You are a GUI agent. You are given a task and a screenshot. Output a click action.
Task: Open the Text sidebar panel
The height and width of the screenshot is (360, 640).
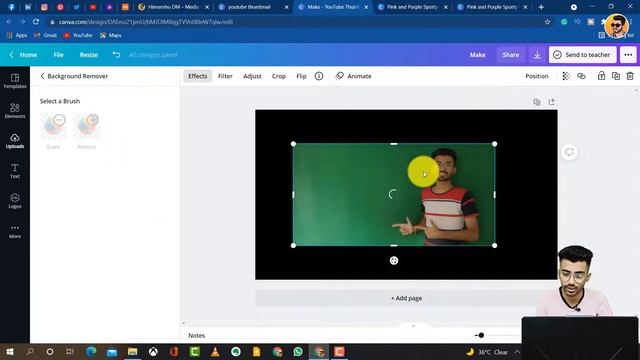pos(15,171)
